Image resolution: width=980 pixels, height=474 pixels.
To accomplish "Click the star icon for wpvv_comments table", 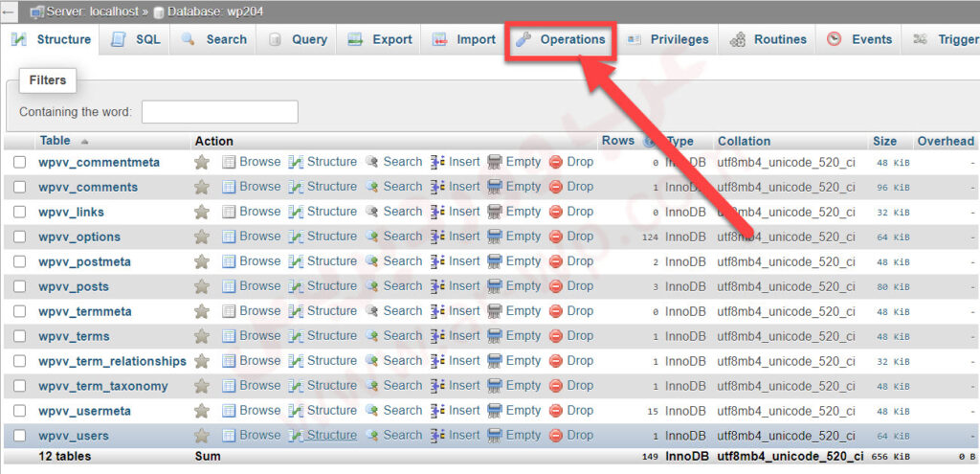I will pos(202,187).
